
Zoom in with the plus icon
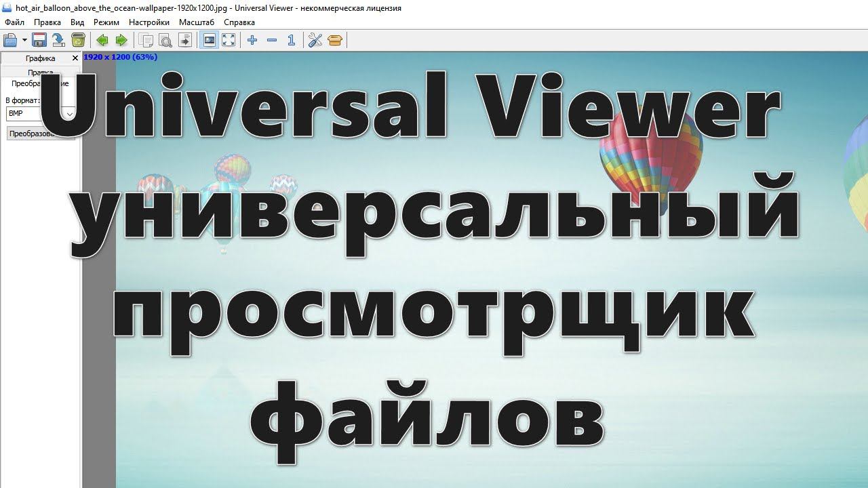[x=252, y=41]
